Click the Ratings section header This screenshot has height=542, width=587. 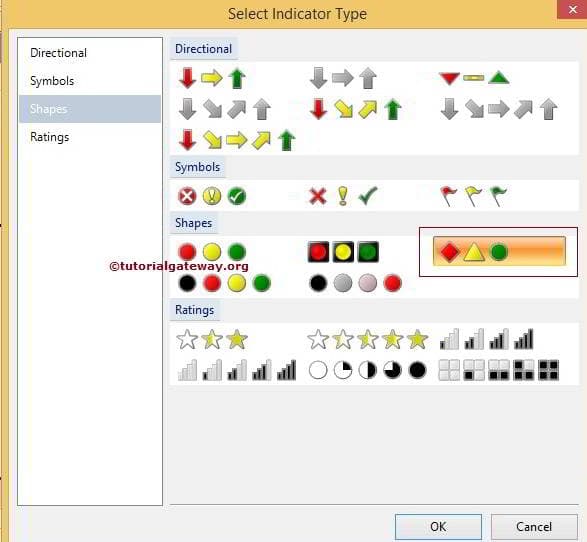(x=195, y=310)
